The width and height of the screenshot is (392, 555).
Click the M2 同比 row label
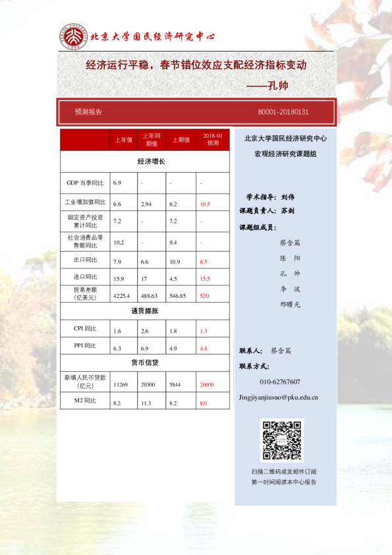coord(85,401)
